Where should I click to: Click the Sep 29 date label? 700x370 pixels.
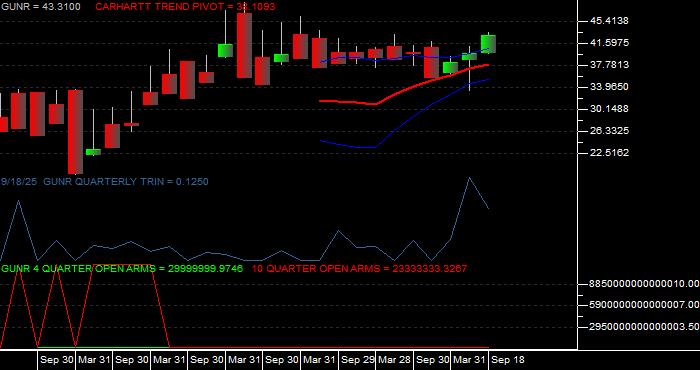358,360
